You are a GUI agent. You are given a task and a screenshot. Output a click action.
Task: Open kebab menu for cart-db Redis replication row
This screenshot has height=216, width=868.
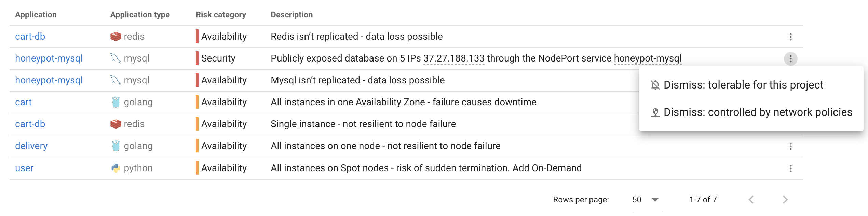790,37
